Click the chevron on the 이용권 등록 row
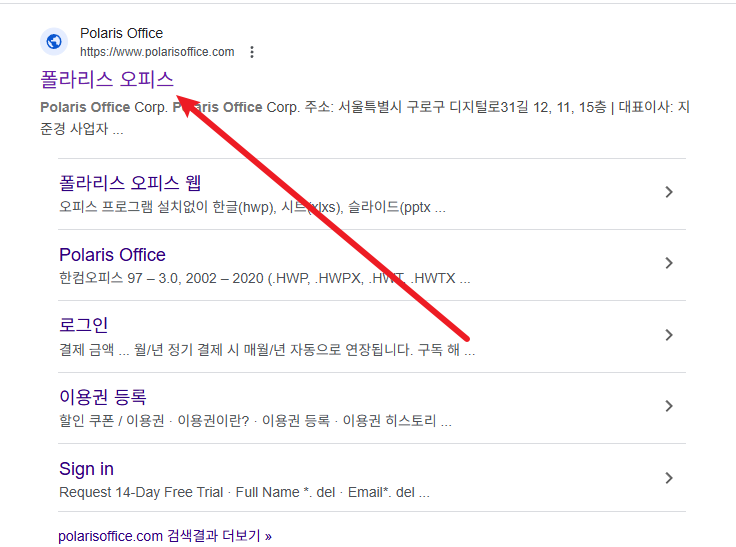This screenshot has height=547, width=736. click(669, 406)
